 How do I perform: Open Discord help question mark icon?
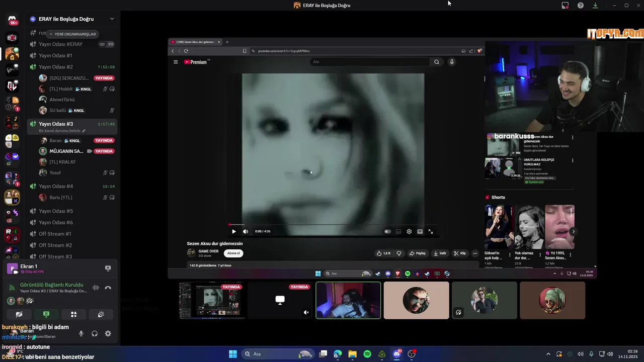(581, 6)
